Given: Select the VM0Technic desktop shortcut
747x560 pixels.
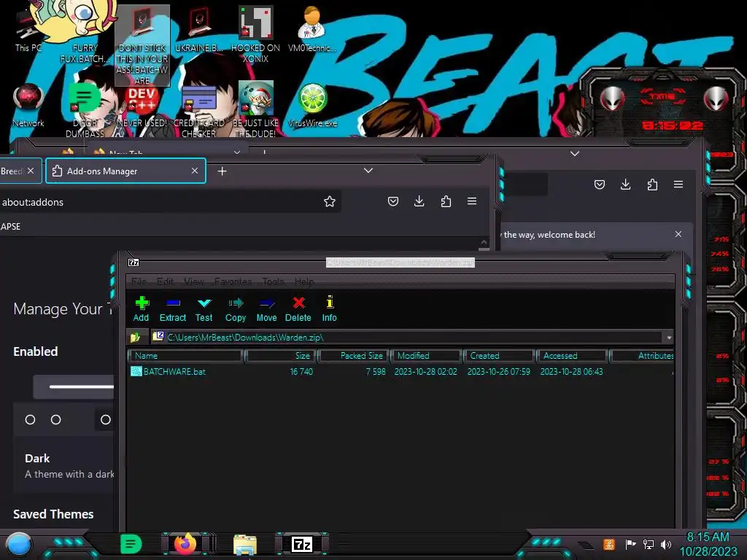Looking at the screenshot, I should (312, 29).
